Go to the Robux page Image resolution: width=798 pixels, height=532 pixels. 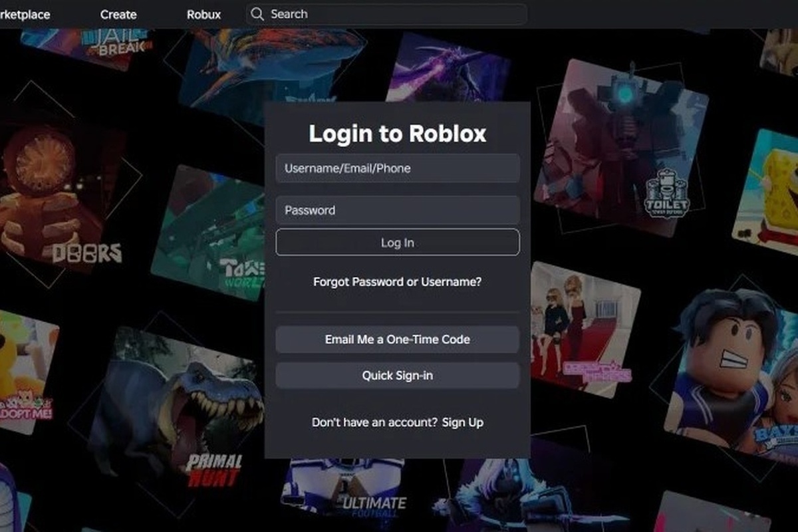click(203, 14)
